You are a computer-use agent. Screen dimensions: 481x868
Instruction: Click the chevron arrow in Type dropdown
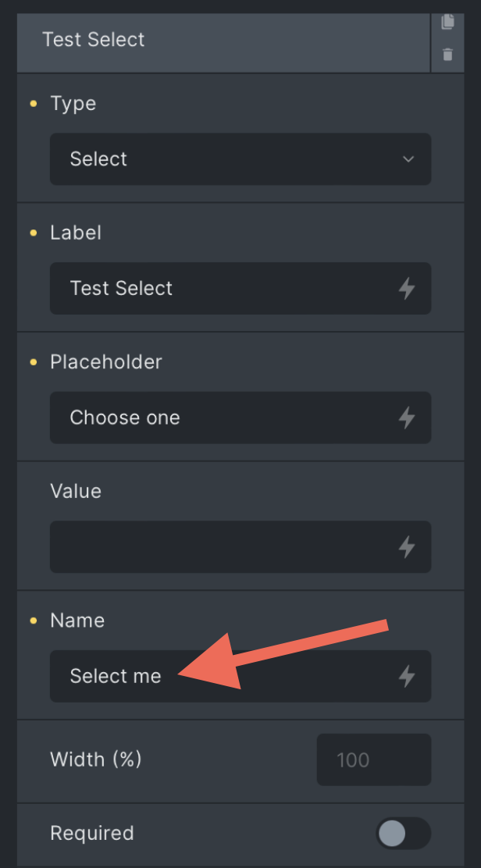coord(408,159)
